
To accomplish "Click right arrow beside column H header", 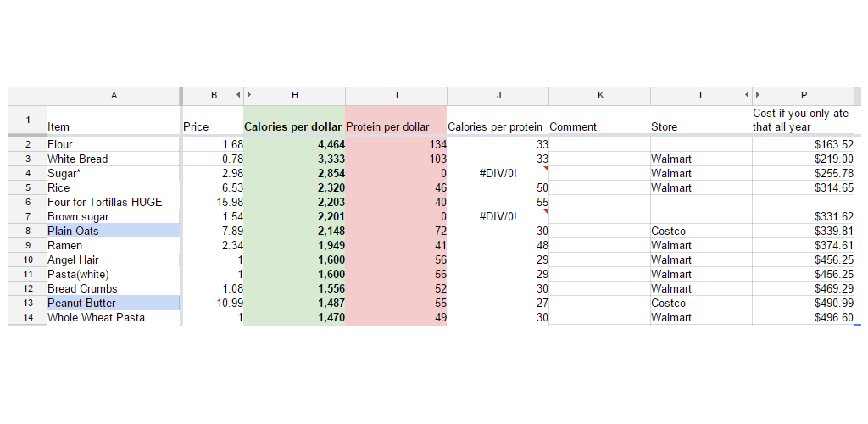I will (249, 95).
